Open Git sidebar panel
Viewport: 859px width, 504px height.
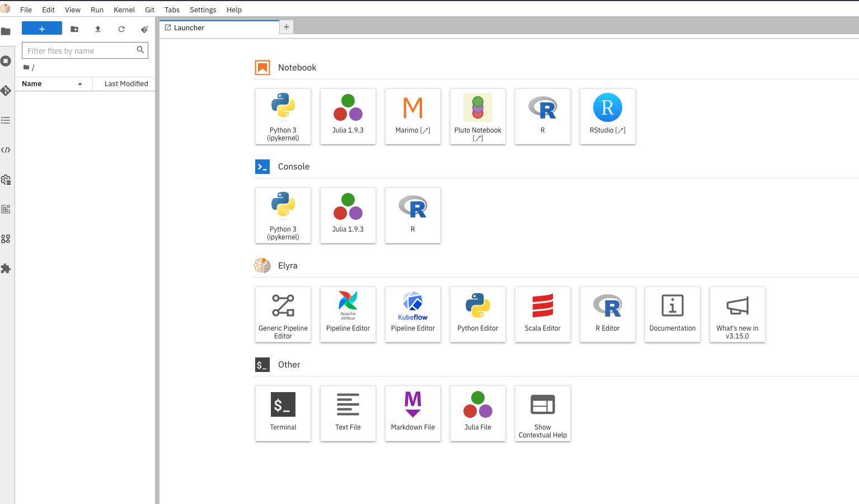coord(6,91)
